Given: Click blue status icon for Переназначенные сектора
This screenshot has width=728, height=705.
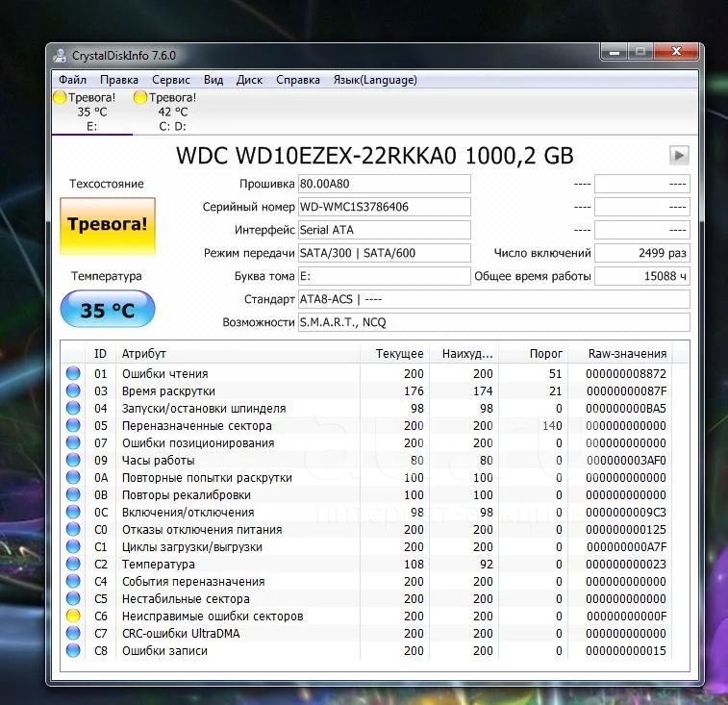Looking at the screenshot, I should pyautogui.click(x=73, y=425).
